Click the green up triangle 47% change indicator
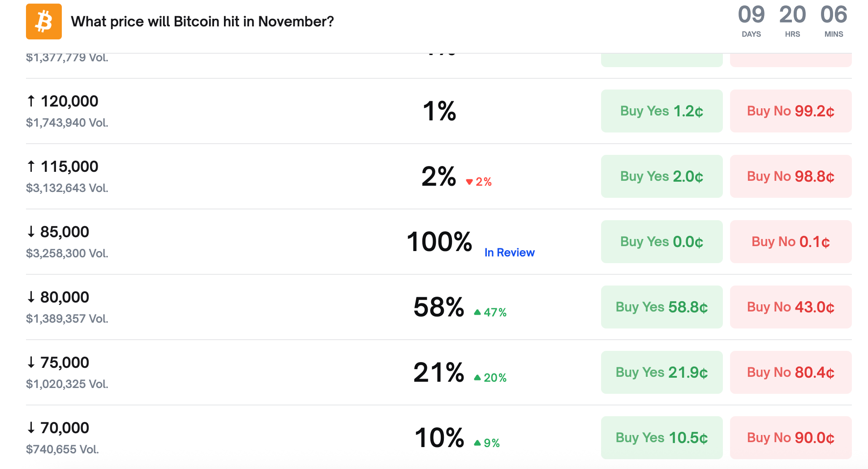 point(490,312)
